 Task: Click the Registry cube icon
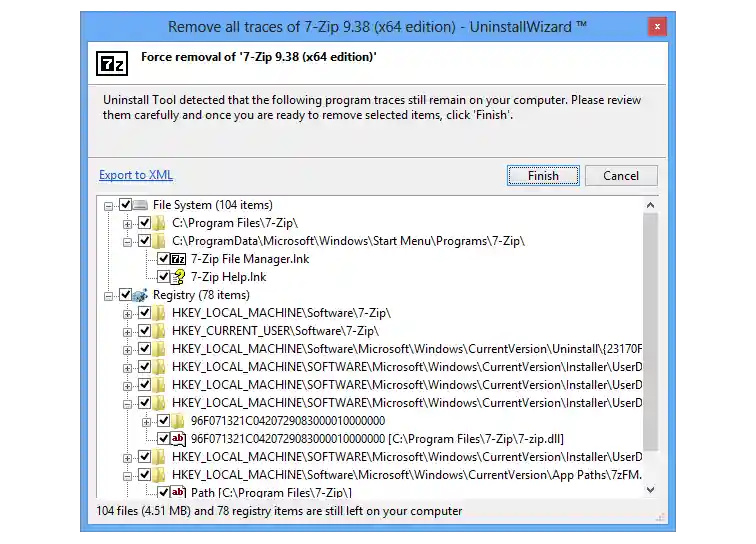tap(141, 295)
